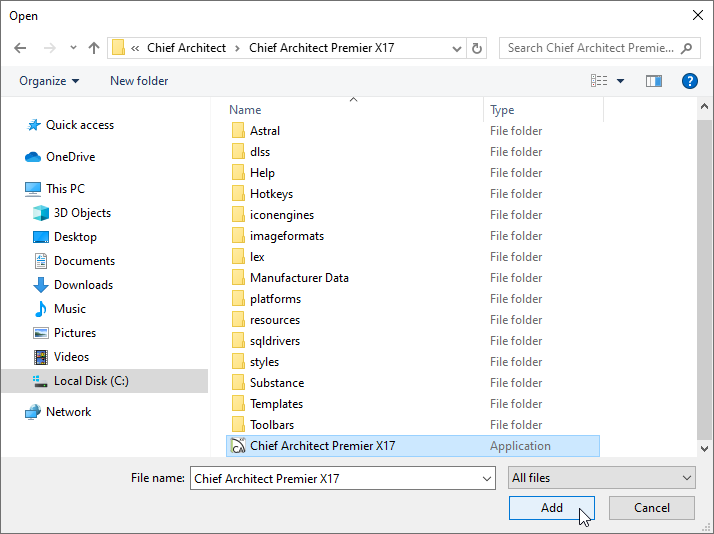Select the Hotkeys folder

[x=413, y=194]
